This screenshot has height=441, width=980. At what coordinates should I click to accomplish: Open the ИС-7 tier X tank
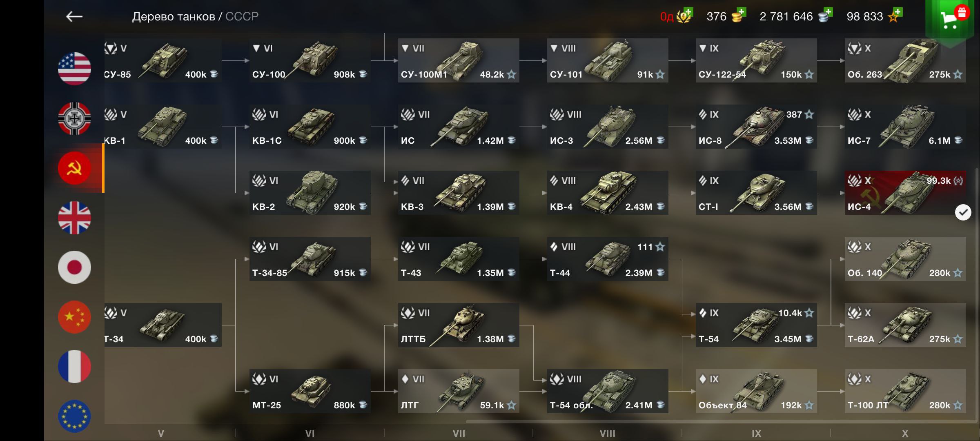click(x=905, y=127)
